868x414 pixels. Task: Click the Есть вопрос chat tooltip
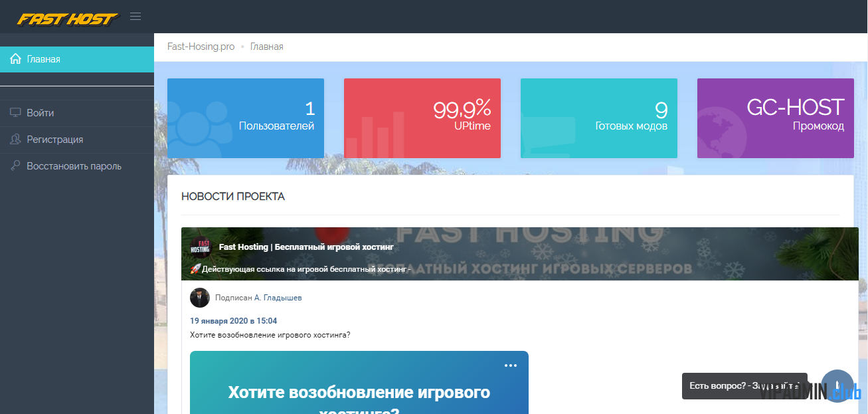(744, 386)
